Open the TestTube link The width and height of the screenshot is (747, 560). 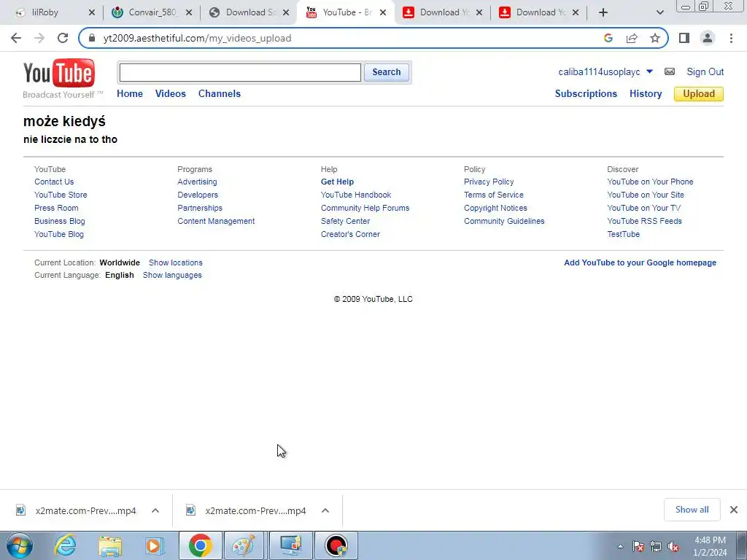[623, 234]
